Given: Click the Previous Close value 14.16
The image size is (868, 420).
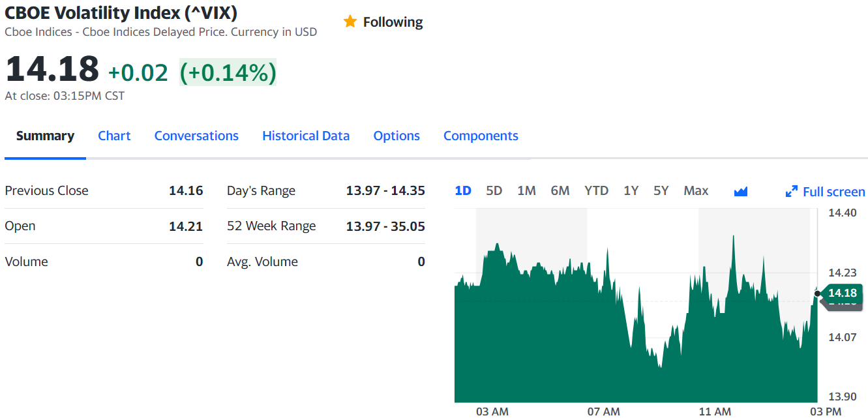Looking at the screenshot, I should pyautogui.click(x=186, y=190).
